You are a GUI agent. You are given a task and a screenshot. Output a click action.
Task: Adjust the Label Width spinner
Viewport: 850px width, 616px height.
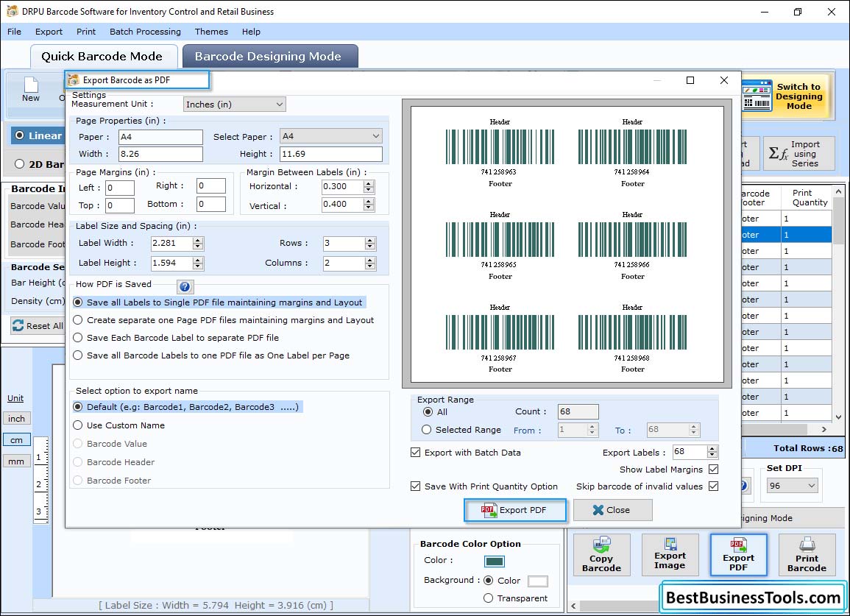pyautogui.click(x=198, y=243)
